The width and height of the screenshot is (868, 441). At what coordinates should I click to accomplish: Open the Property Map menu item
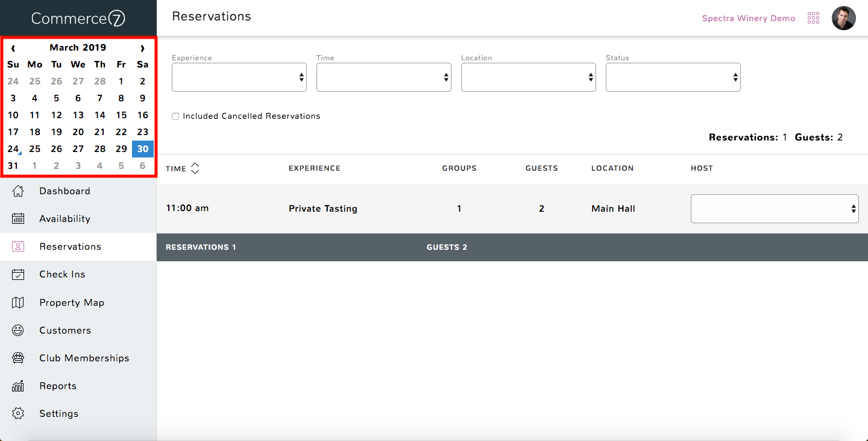tap(78, 303)
